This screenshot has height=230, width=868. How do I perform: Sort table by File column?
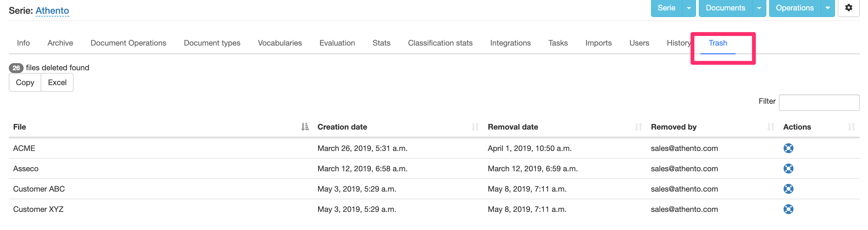(x=305, y=127)
